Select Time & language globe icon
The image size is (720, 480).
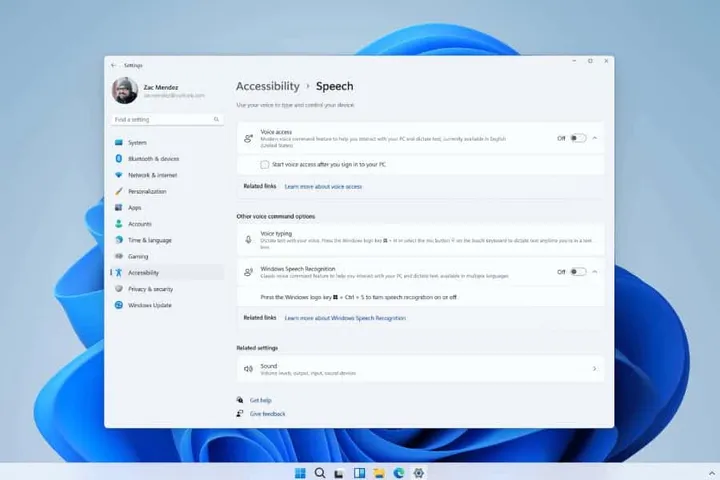tap(118, 240)
